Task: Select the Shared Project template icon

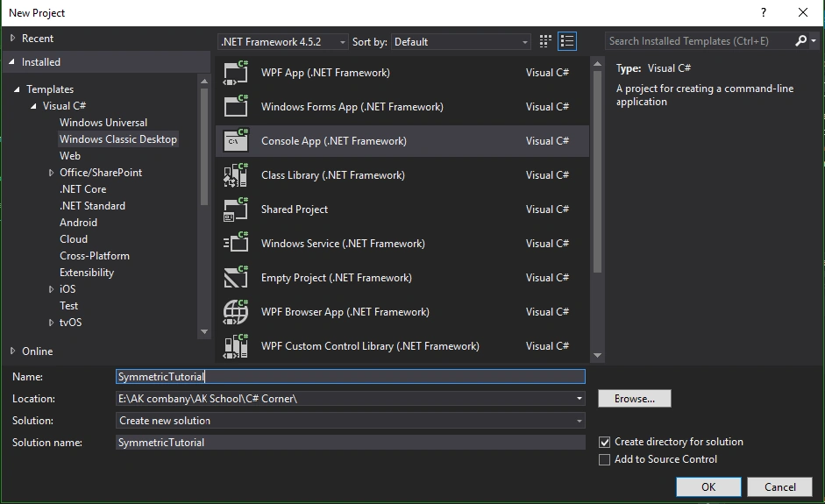Action: point(235,209)
